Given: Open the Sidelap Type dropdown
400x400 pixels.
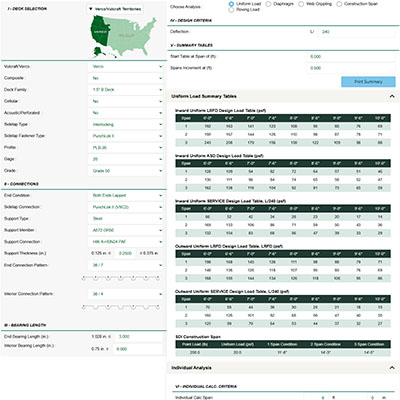Looking at the screenshot, I should pyautogui.click(x=126, y=124).
